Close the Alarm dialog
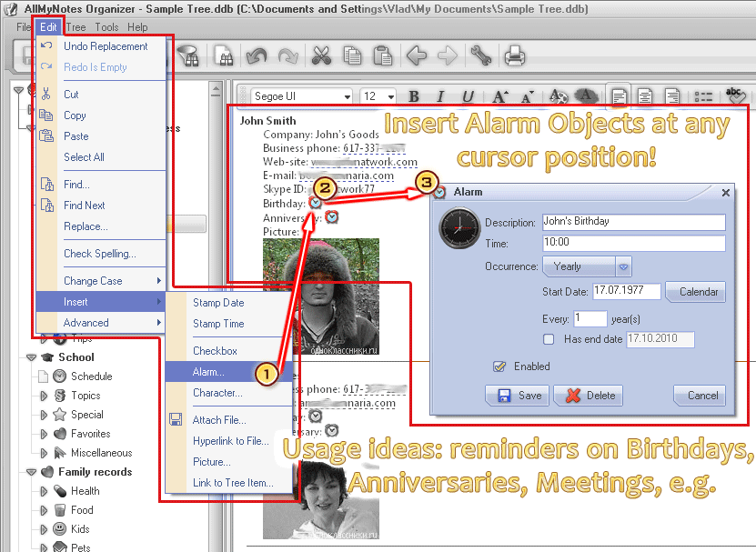Screen dimensions: 756x552 coord(726,193)
